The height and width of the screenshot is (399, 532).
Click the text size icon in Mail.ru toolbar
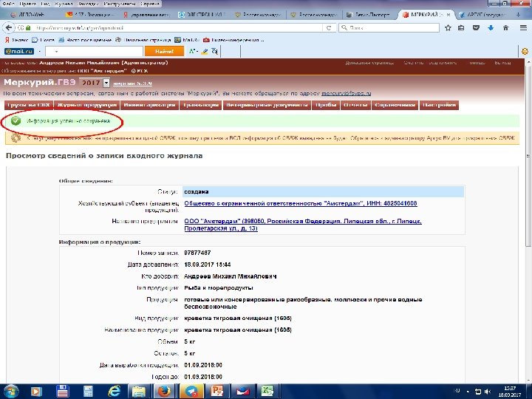[x=193, y=51]
